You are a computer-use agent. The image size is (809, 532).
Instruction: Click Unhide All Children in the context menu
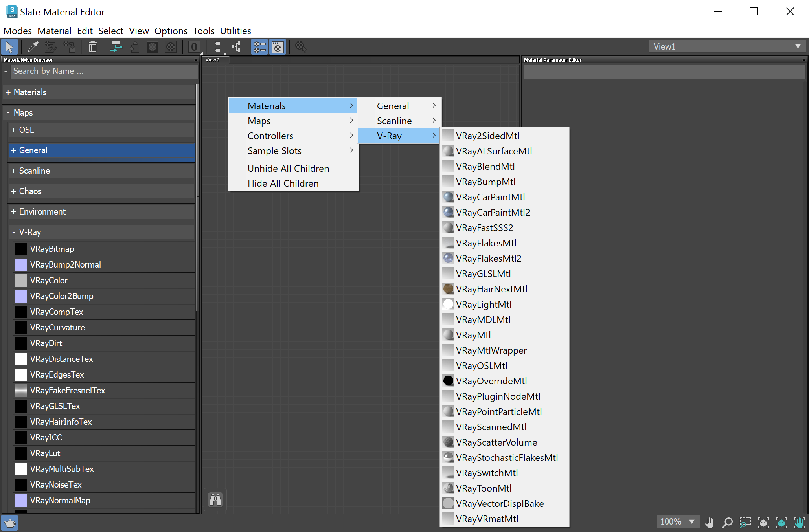pos(288,168)
